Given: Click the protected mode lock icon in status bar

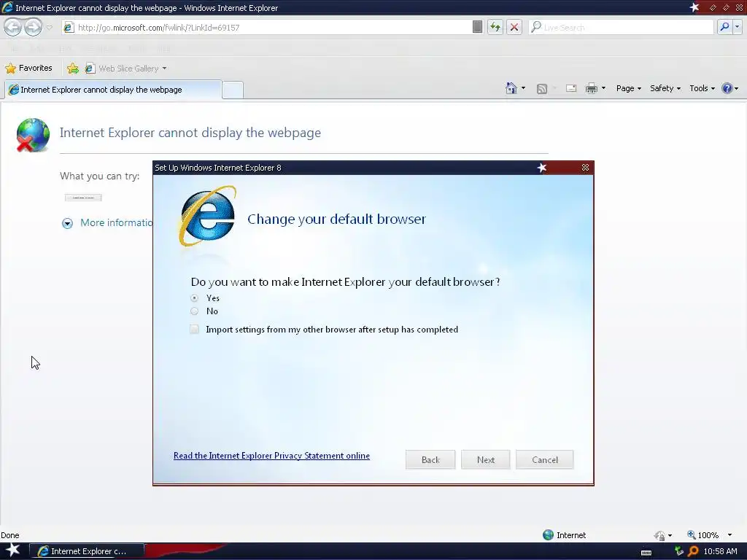Looking at the screenshot, I should point(659,536).
